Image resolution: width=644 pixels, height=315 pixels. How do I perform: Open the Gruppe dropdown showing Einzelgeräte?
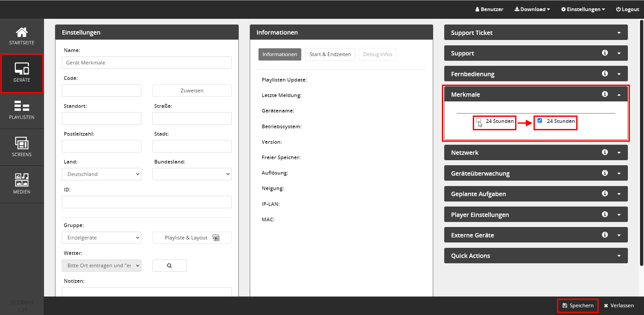101,238
